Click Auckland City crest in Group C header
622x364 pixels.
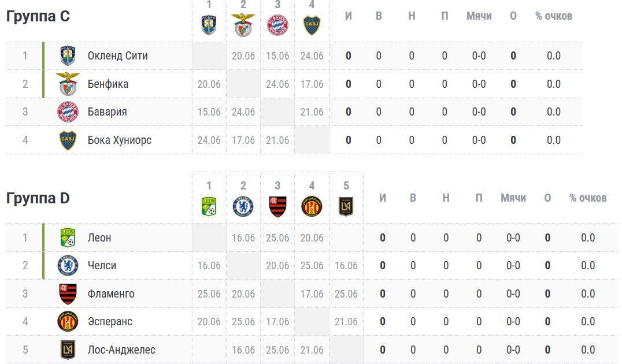[x=209, y=25]
